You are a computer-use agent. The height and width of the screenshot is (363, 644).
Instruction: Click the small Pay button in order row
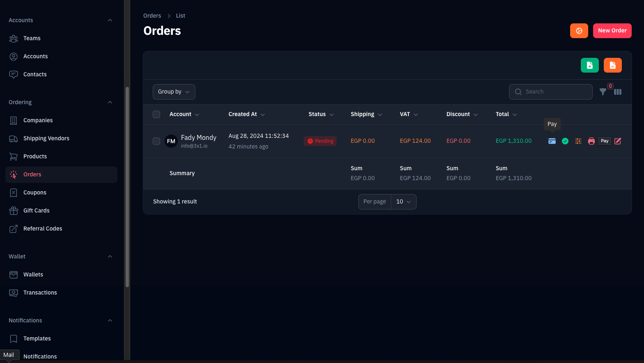coord(605,141)
